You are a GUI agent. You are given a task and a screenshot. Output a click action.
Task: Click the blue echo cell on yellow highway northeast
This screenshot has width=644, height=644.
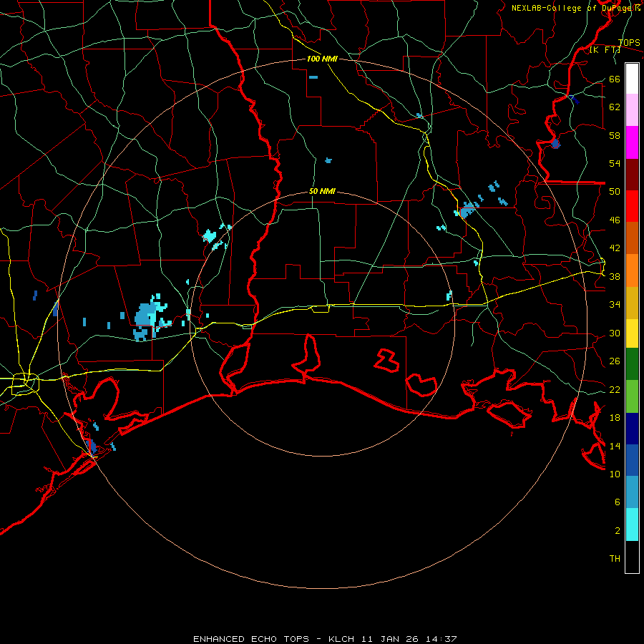pyautogui.click(x=467, y=209)
